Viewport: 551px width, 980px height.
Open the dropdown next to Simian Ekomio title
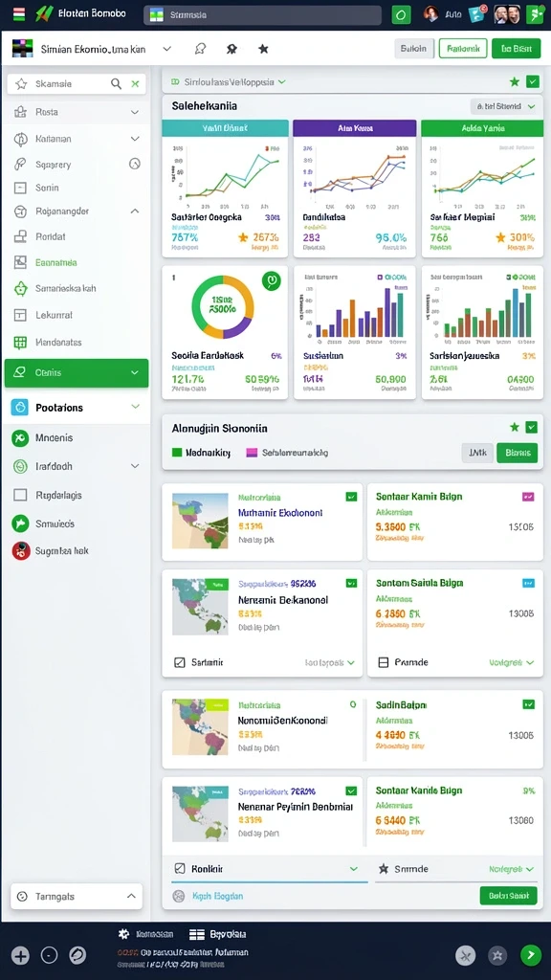pyautogui.click(x=166, y=49)
